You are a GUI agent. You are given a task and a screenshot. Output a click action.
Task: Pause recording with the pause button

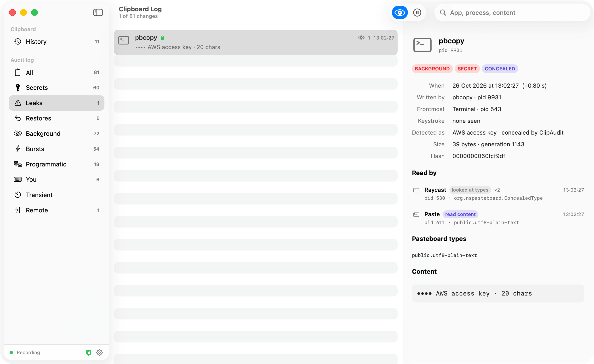pos(417,12)
